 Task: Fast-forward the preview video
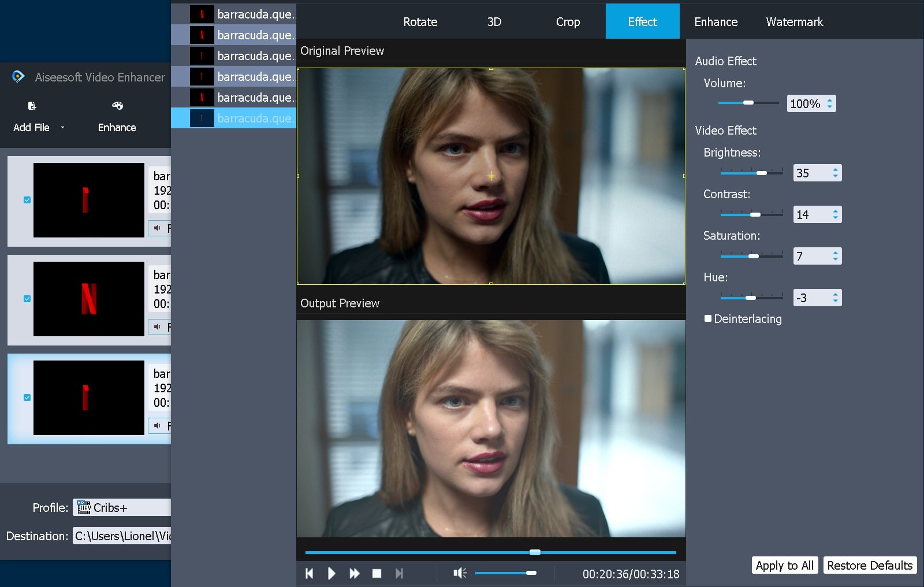pyautogui.click(x=354, y=573)
